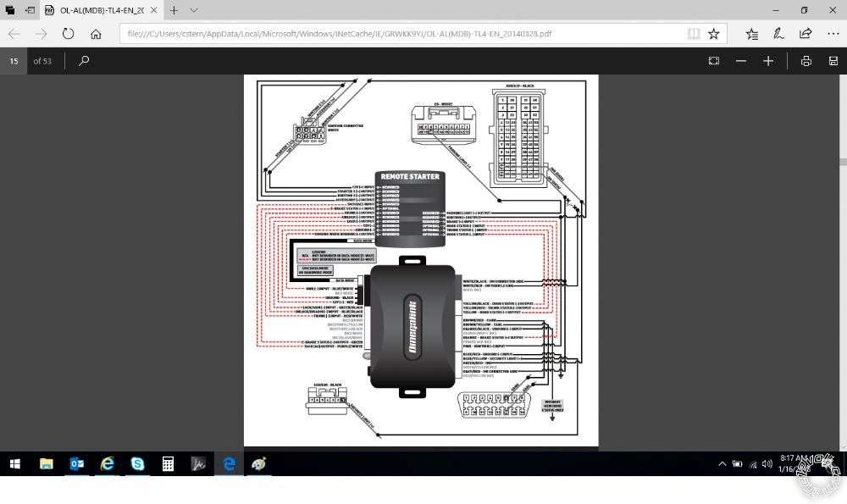The image size is (847, 504).
Task: Add page to favorites star
Action: click(713, 34)
